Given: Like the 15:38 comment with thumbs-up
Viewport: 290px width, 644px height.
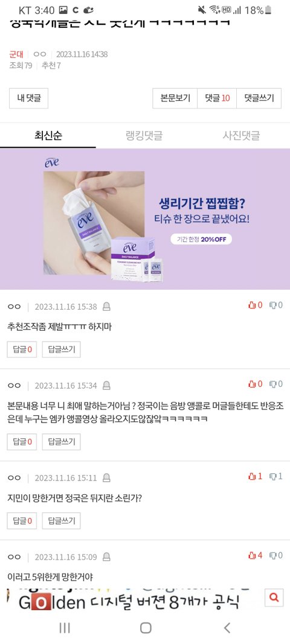Looking at the screenshot, I should pyautogui.click(x=255, y=305).
